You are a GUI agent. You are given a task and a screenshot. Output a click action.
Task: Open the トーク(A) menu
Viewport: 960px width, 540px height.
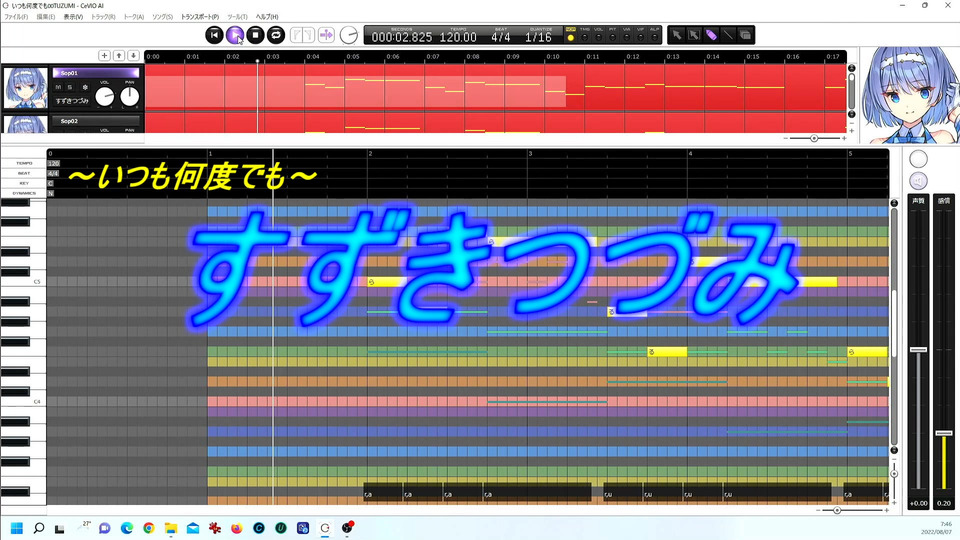[134, 17]
